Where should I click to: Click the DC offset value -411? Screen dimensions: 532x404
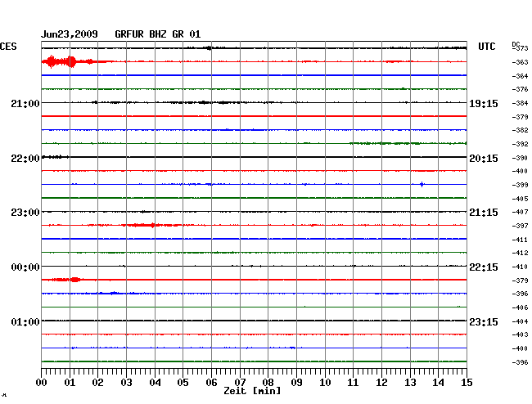point(520,240)
